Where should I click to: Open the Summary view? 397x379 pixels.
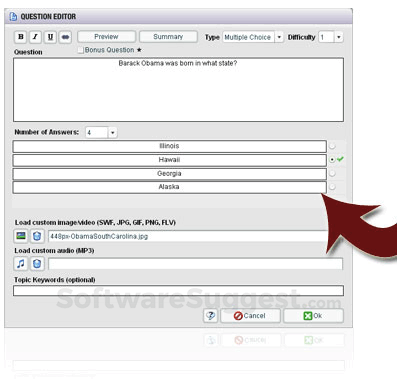click(168, 37)
